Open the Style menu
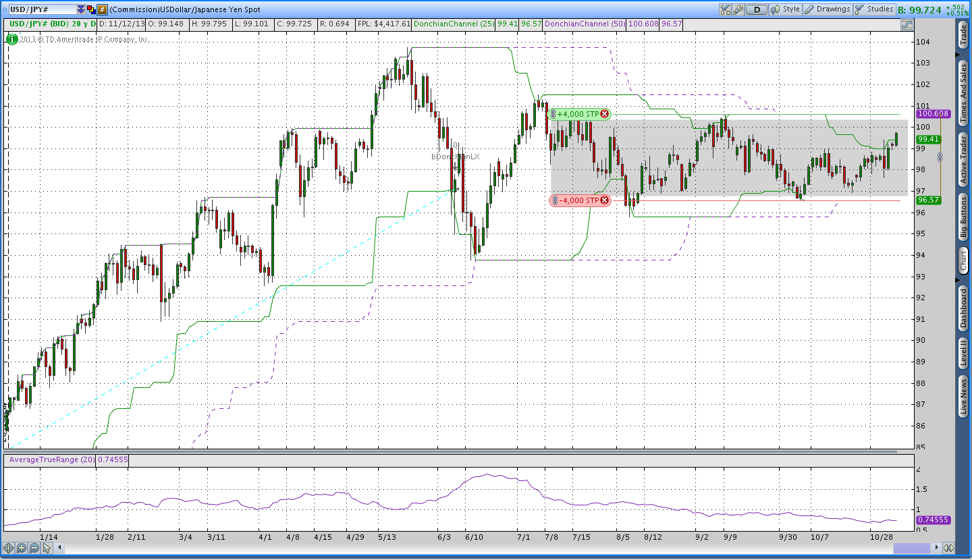The width and height of the screenshot is (972, 560). click(x=785, y=9)
